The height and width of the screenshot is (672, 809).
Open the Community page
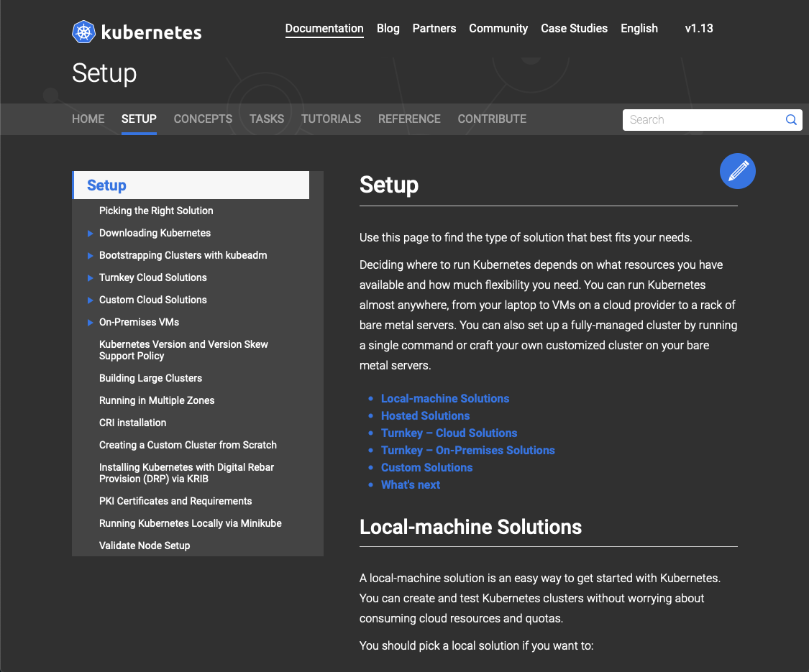(498, 29)
